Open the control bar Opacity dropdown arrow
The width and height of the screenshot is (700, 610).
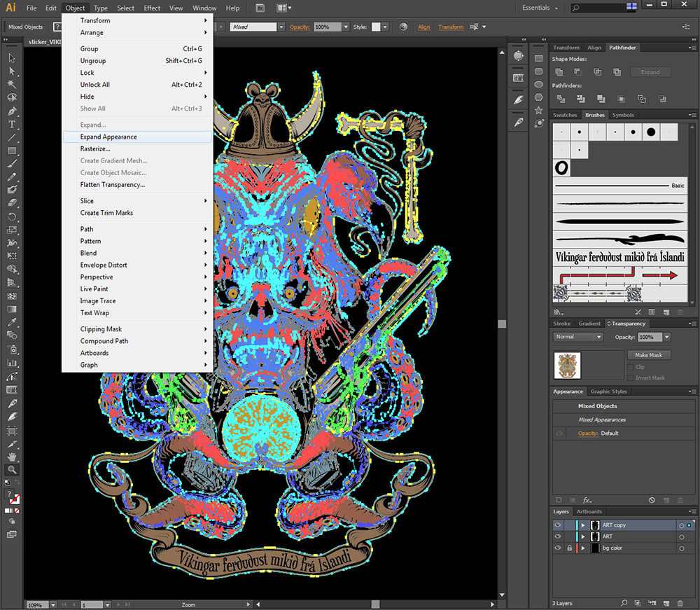pos(346,27)
